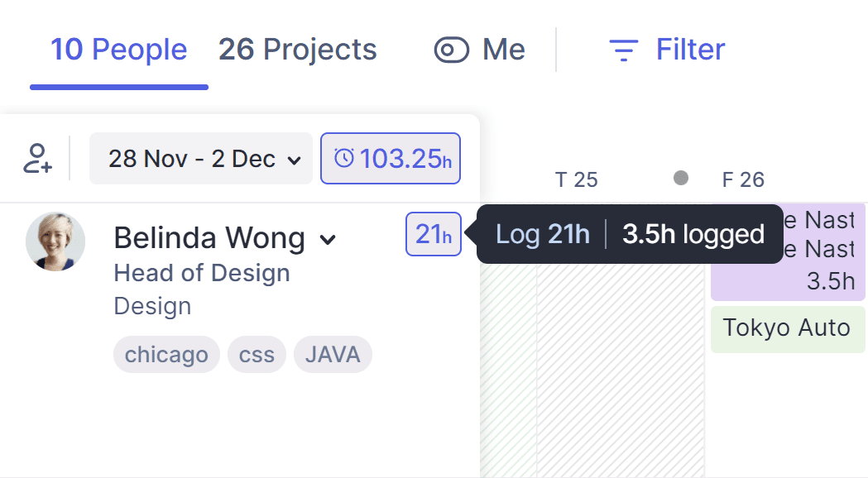Viewport: 868px width, 478px height.
Task: Click the Filter lines icon
Action: pos(623,50)
